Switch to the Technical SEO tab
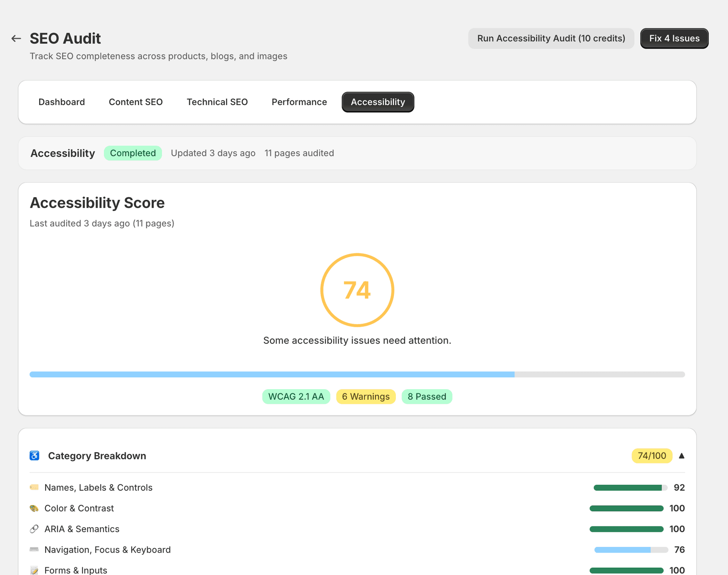The height and width of the screenshot is (575, 728). pos(217,102)
